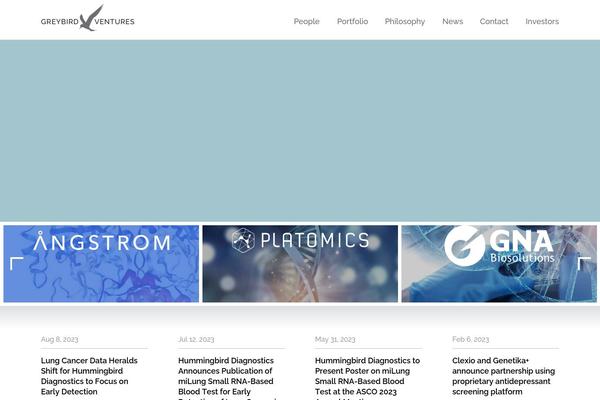The width and height of the screenshot is (600, 400).
Task: Click the next carousel arrow on GNA tile
Action: click(x=584, y=264)
